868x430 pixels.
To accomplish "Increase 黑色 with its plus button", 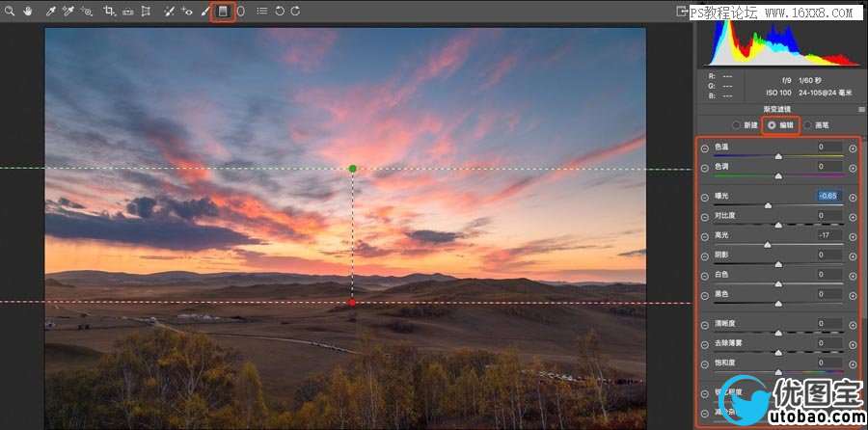I will point(853,296).
